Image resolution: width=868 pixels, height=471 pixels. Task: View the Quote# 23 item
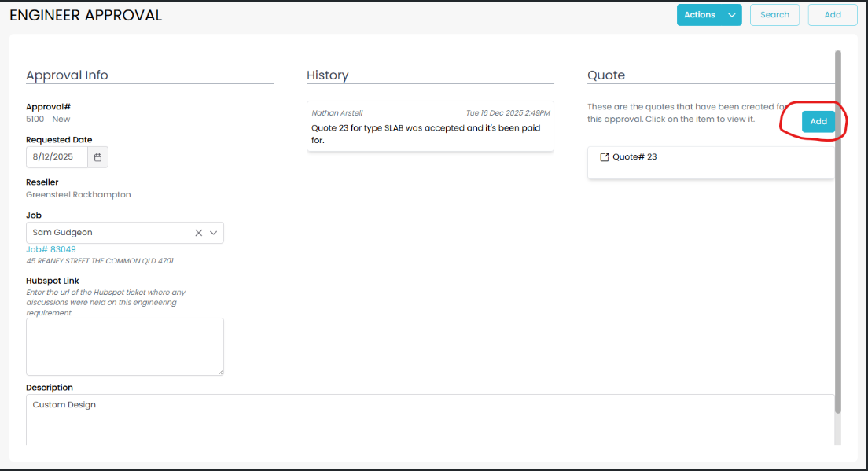click(x=634, y=157)
